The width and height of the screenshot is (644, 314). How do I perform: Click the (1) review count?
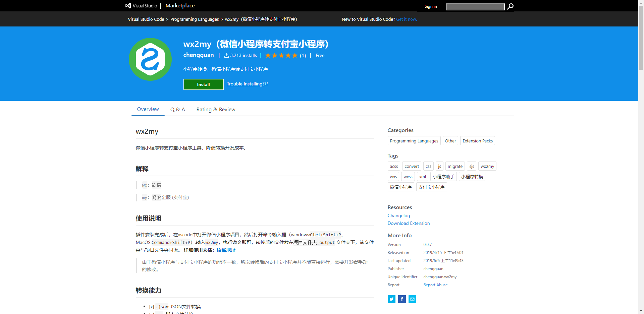pyautogui.click(x=303, y=56)
